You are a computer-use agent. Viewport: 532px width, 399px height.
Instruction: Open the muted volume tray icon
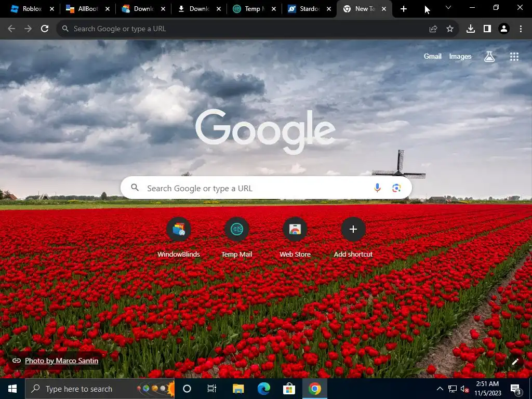[464, 389]
